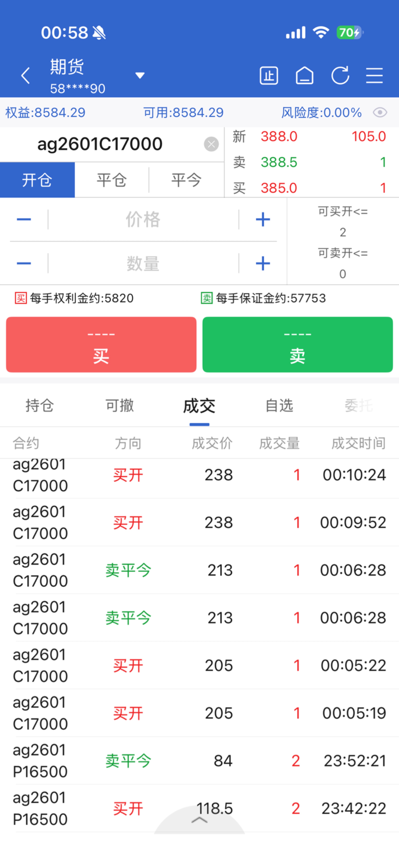Open the hamburger menu icon
The height and width of the screenshot is (868, 399).
(374, 76)
